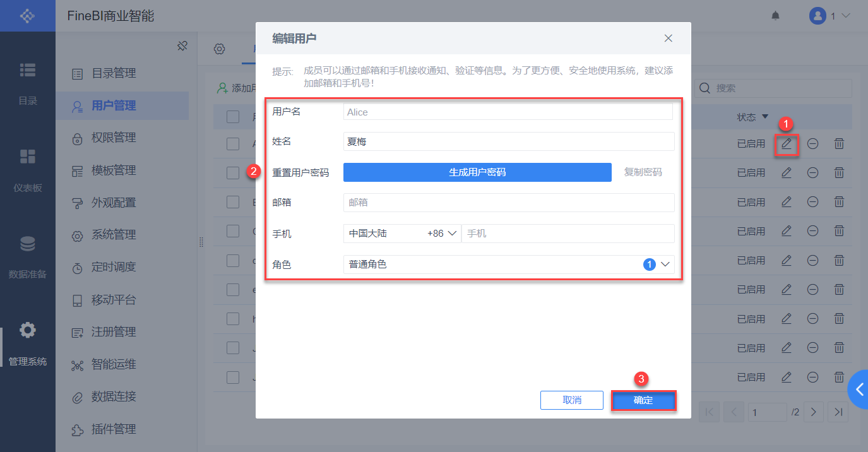Open the 数据准备 database icon

(27, 244)
